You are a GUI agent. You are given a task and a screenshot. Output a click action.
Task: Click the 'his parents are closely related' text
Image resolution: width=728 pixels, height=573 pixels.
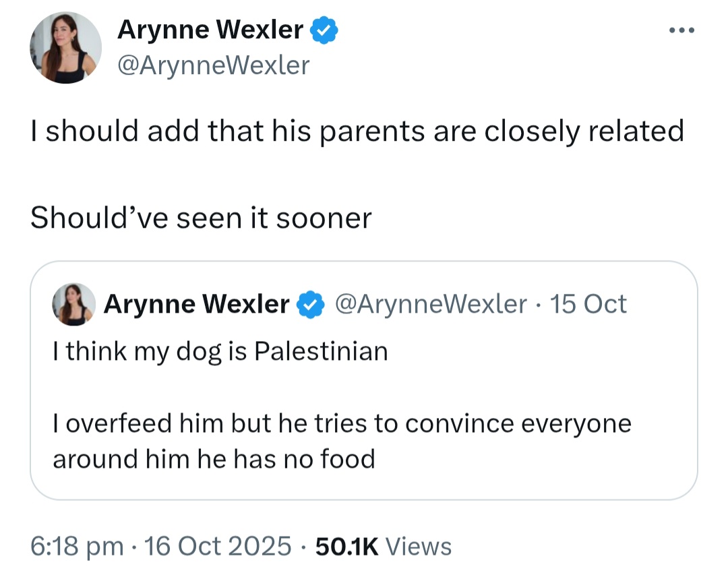pos(472,131)
